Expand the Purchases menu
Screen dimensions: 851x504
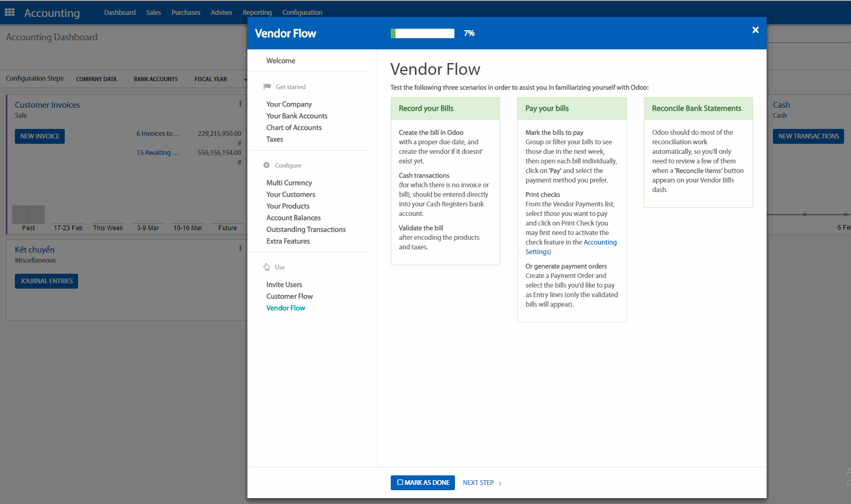tap(186, 13)
